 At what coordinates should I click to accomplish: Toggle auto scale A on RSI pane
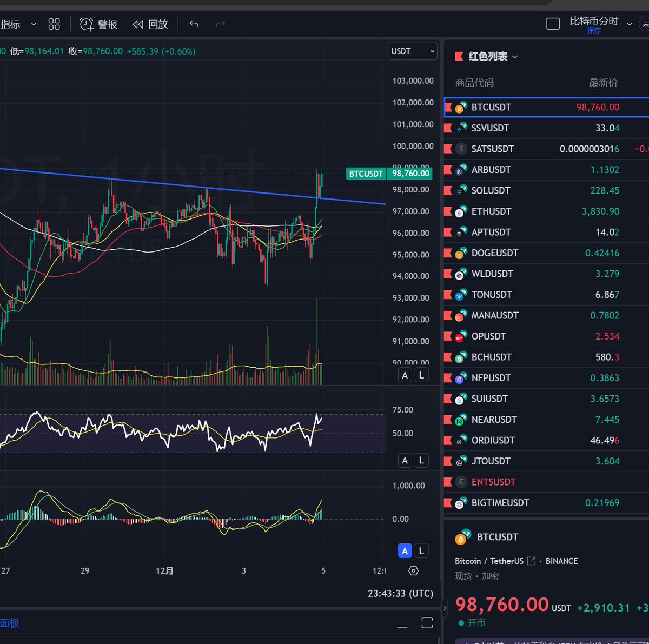tap(405, 461)
